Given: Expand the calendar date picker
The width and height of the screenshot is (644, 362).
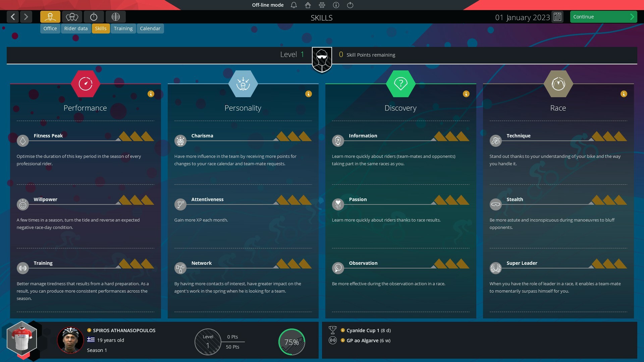Looking at the screenshot, I should click(558, 17).
